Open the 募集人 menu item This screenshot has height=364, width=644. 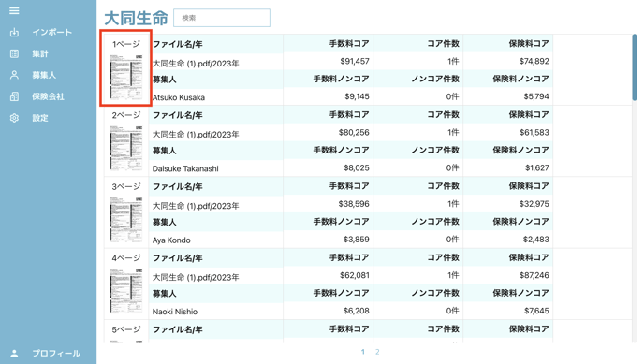click(44, 75)
